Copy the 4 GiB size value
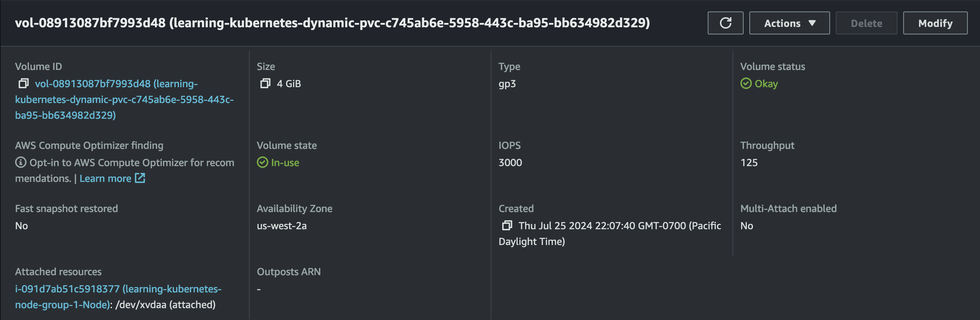The width and height of the screenshot is (980, 320). click(x=265, y=83)
